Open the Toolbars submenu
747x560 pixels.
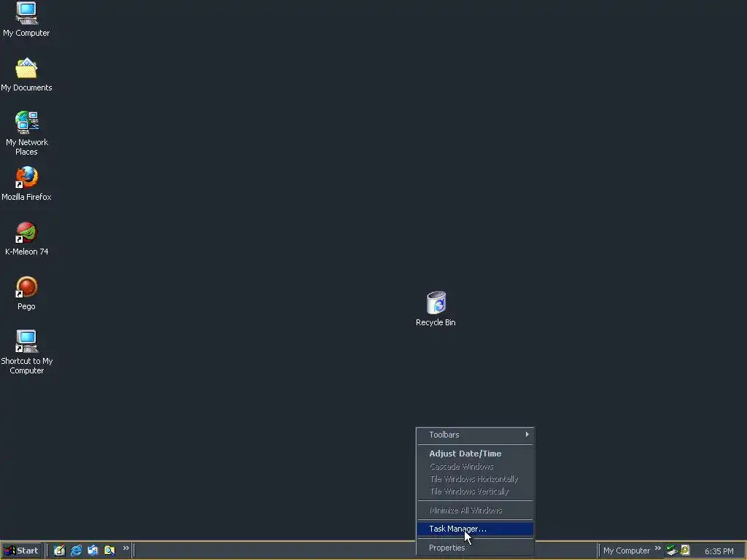point(475,435)
